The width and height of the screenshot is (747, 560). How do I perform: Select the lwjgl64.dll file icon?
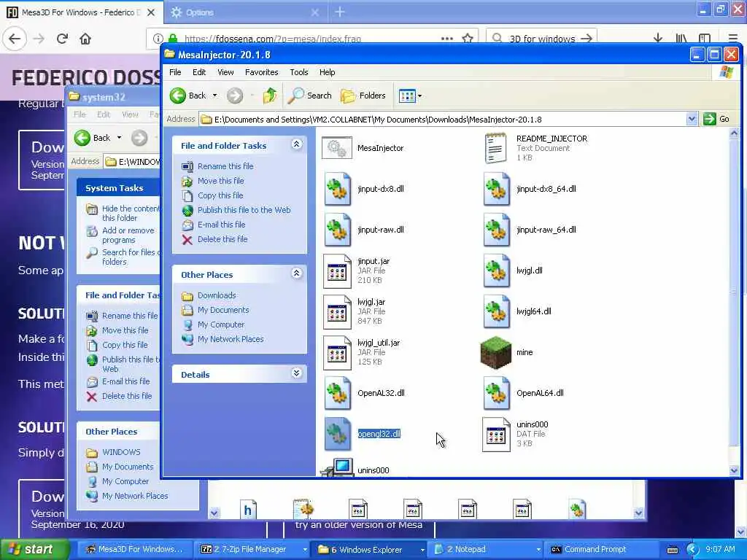click(x=496, y=312)
